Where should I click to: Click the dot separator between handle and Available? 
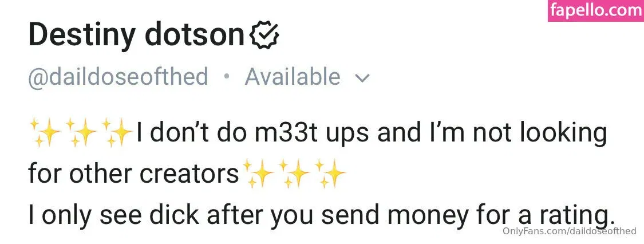(226, 77)
